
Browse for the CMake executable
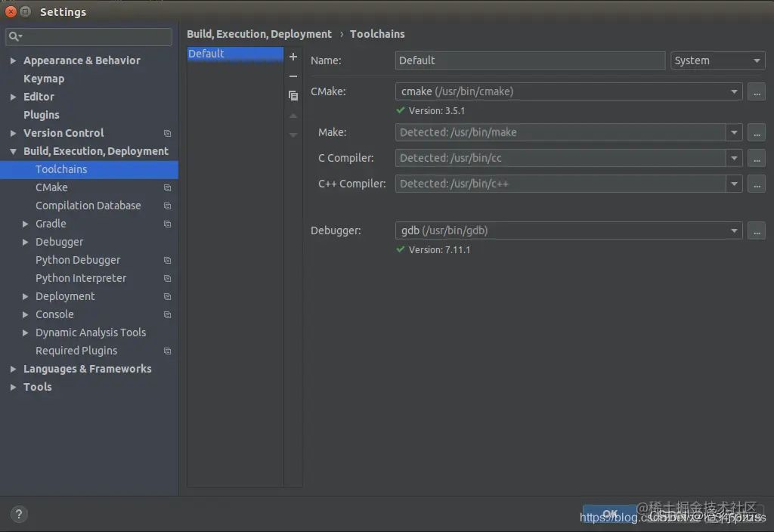757,91
